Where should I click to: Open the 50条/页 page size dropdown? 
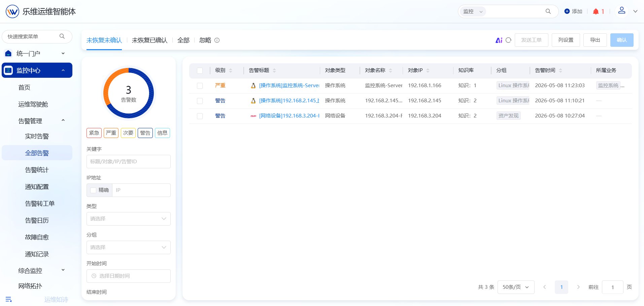tap(516, 287)
